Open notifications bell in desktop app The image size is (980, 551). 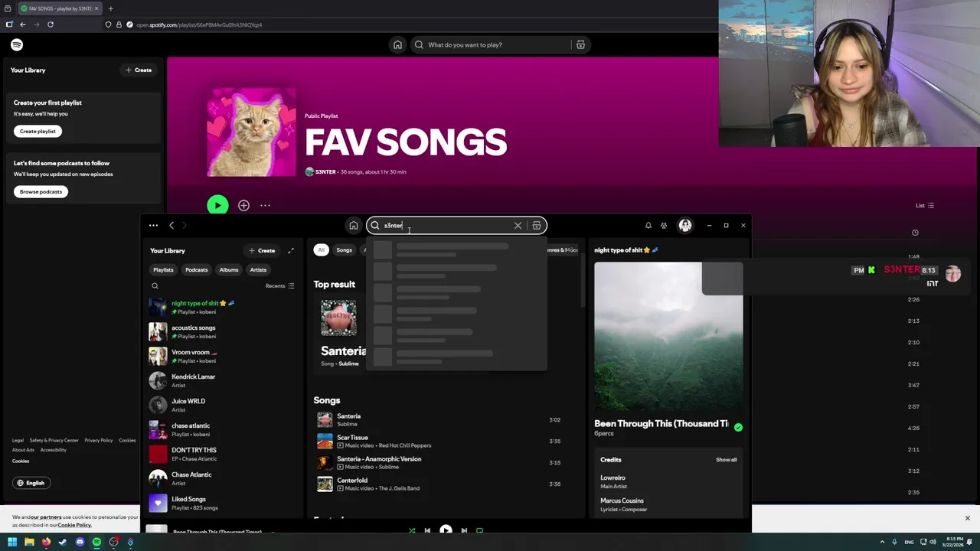tap(648, 225)
